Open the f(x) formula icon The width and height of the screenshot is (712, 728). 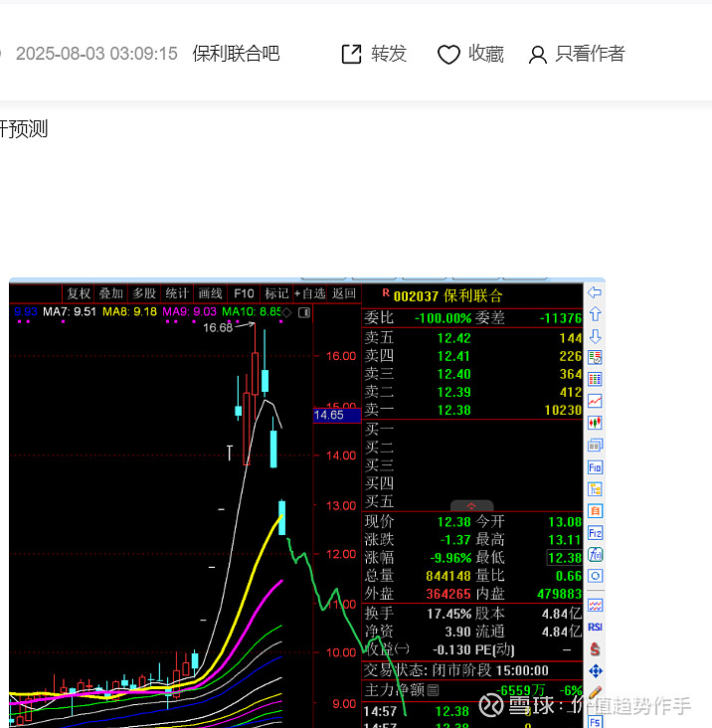tap(595, 554)
